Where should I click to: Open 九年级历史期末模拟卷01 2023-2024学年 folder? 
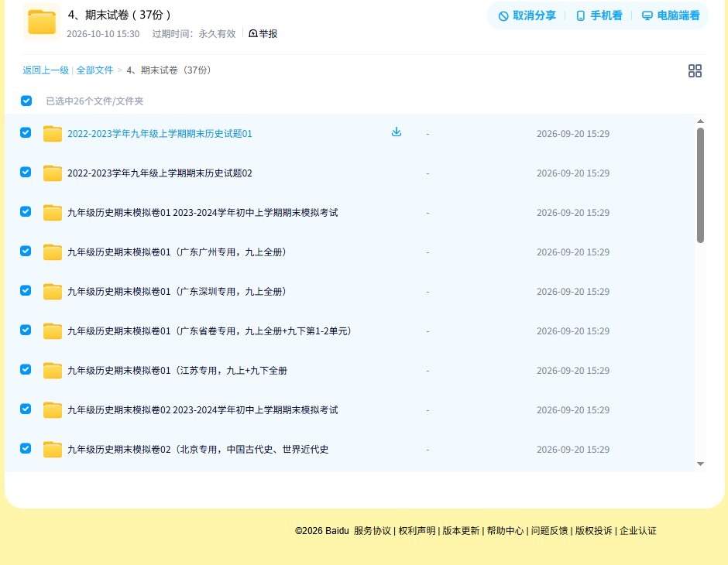tap(203, 212)
